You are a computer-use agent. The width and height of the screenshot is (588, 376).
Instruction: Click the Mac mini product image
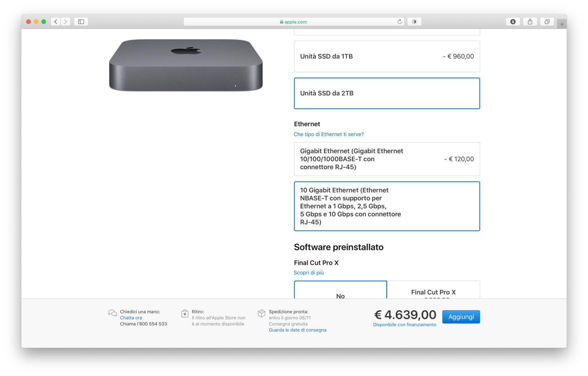point(186,65)
